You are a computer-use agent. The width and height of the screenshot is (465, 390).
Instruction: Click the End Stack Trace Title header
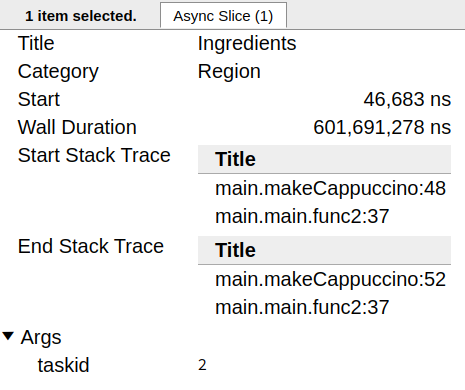pyautogui.click(x=324, y=250)
